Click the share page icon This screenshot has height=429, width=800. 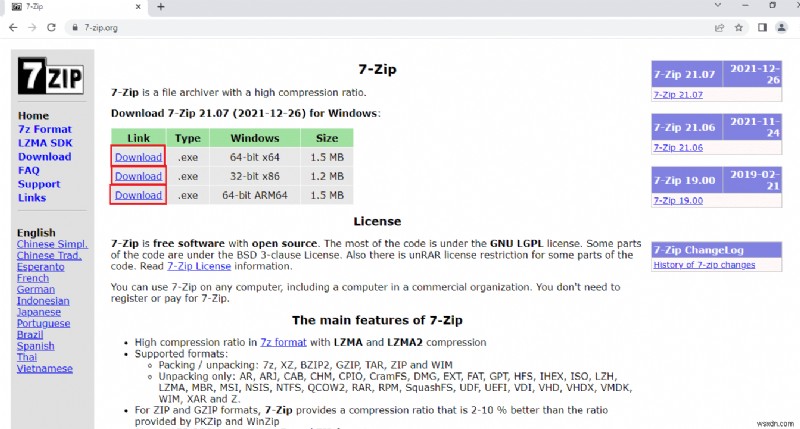click(x=719, y=28)
